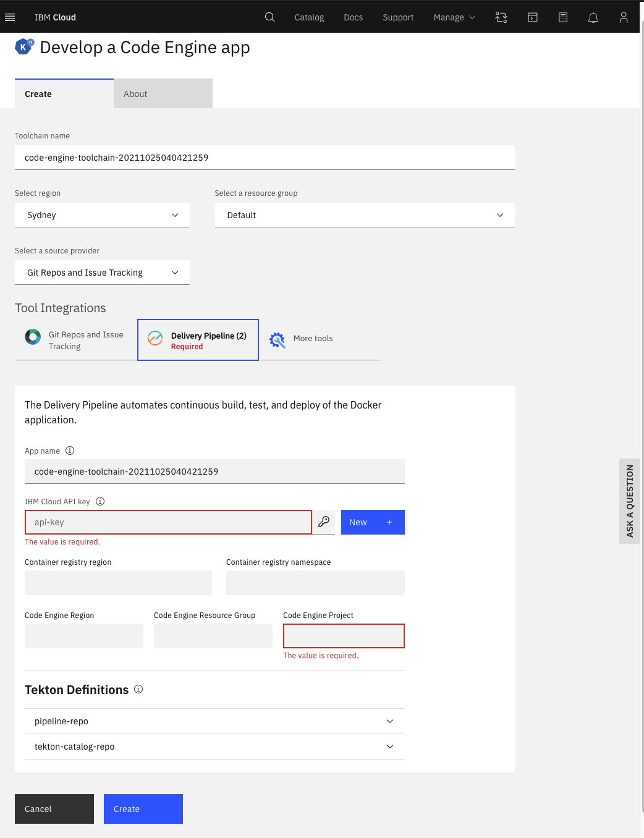Open the Select region dropdown
Image resolution: width=644 pixels, height=838 pixels.
[x=102, y=215]
